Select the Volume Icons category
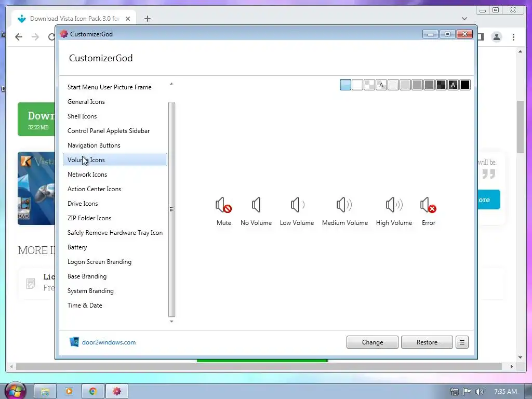This screenshot has height=399, width=532. click(115, 160)
